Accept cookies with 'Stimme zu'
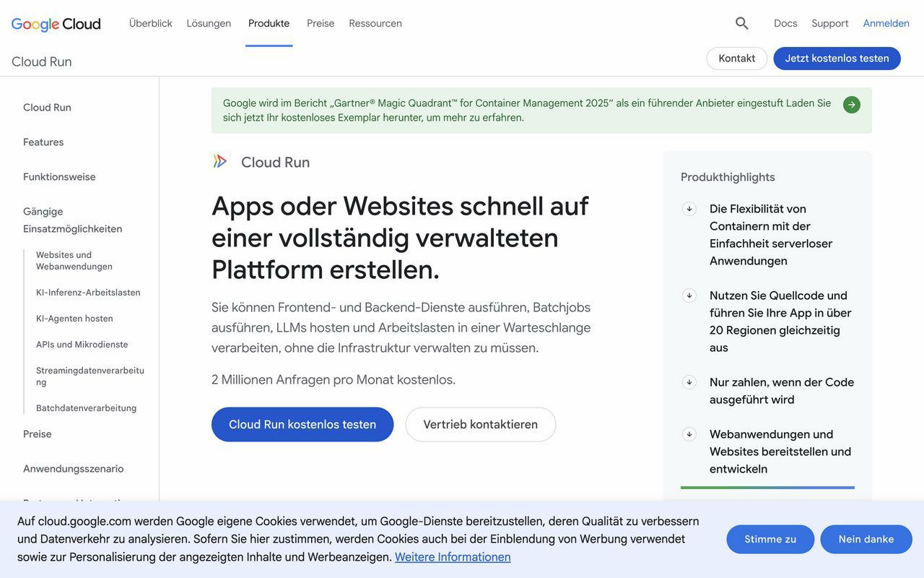 770,539
